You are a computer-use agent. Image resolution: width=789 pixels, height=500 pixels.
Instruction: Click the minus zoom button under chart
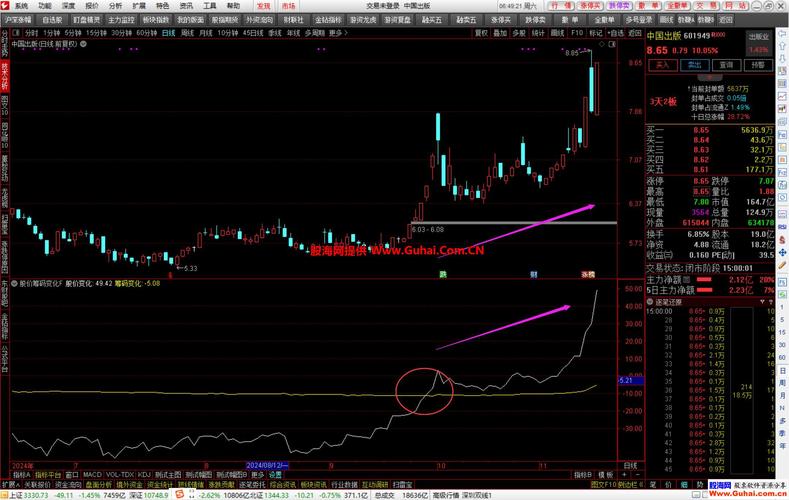(637, 475)
